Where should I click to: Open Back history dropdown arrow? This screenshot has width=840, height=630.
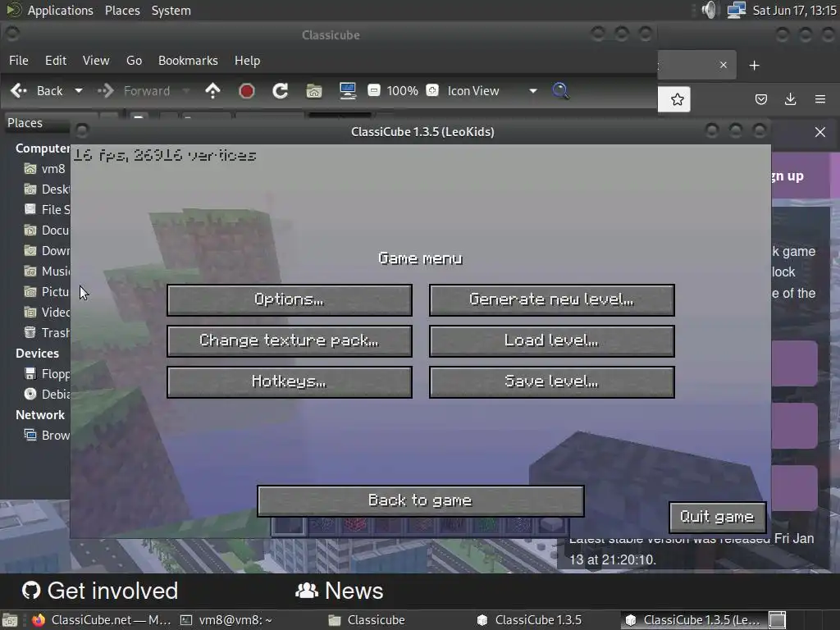(79, 91)
